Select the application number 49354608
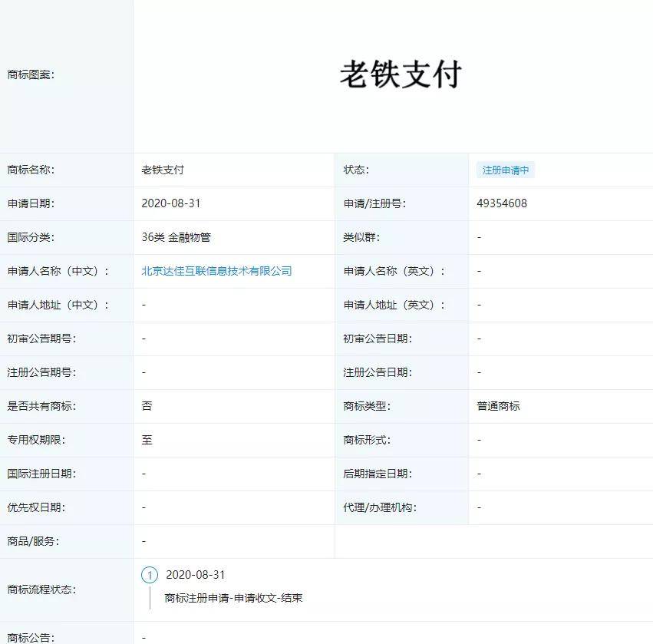Image resolution: width=653 pixels, height=644 pixels. pos(502,203)
